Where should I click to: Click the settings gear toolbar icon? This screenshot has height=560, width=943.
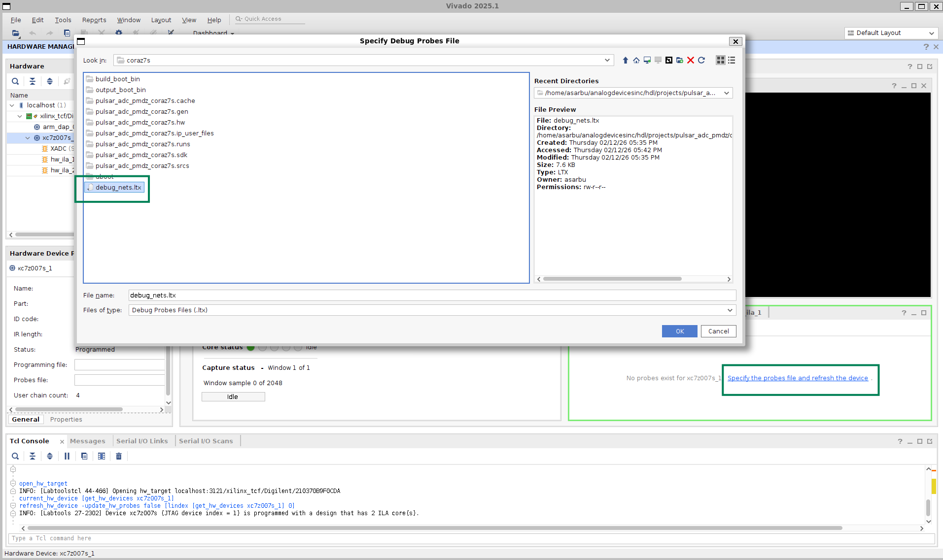tap(119, 33)
